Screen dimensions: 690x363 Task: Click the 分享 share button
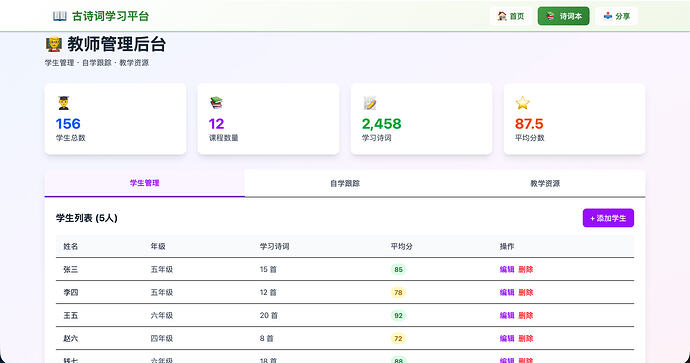(x=617, y=16)
